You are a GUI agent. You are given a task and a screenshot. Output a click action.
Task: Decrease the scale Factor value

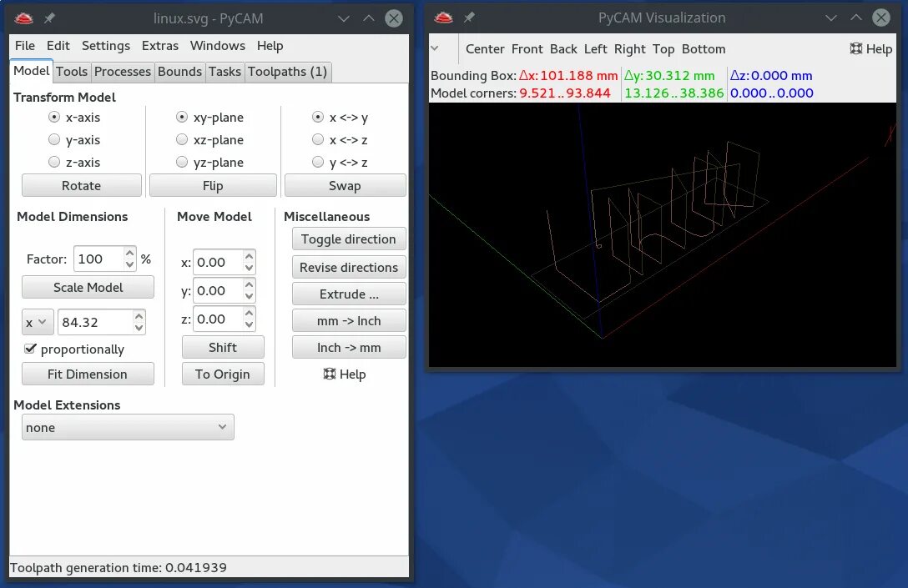[129, 264]
